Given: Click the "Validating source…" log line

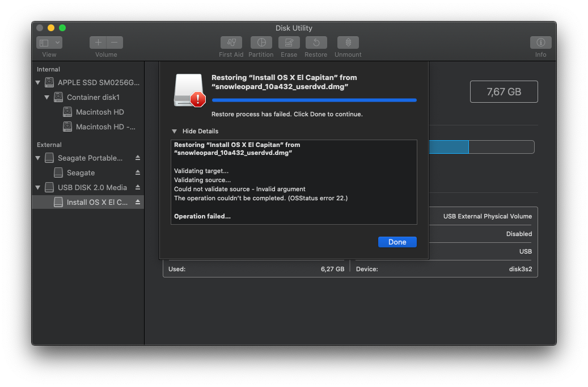Looking at the screenshot, I should 202,180.
